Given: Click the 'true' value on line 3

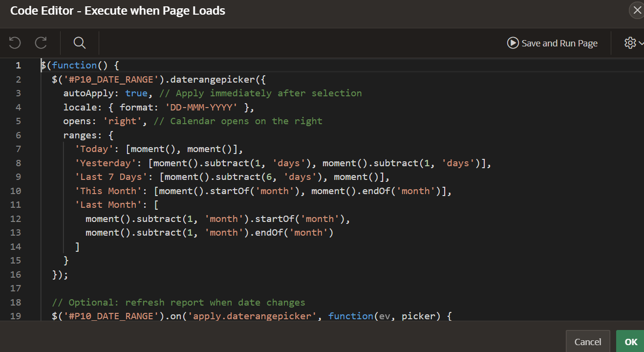Looking at the screenshot, I should pyautogui.click(x=137, y=93).
